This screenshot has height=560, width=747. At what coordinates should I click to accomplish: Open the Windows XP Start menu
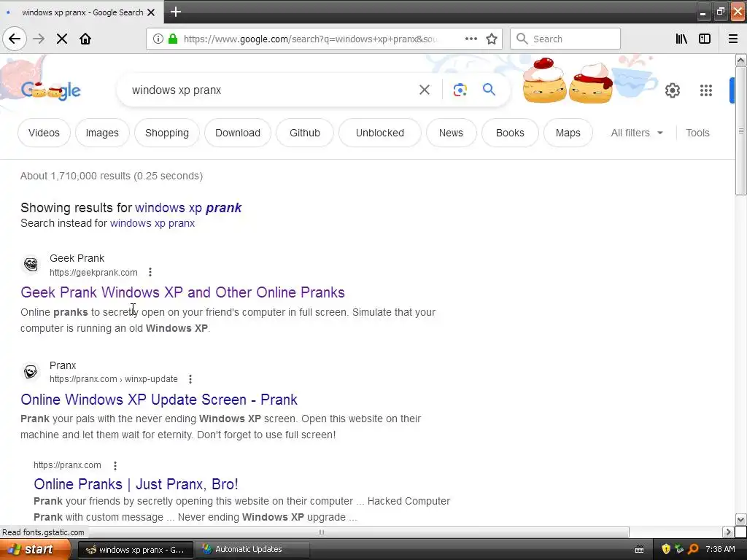click(35, 550)
